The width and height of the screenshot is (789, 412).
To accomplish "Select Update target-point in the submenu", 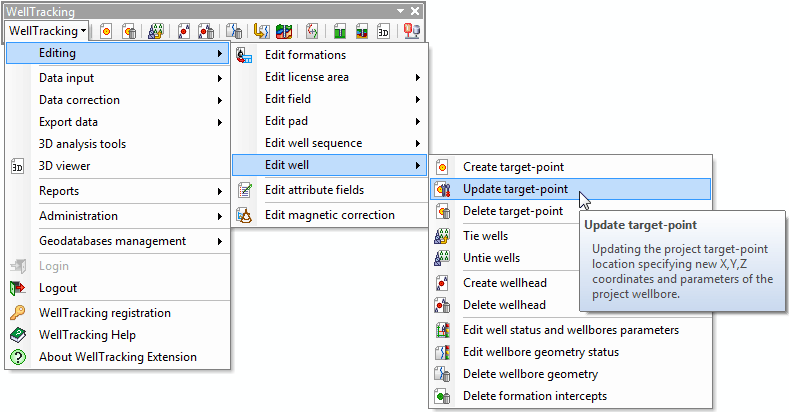I will 571,189.
